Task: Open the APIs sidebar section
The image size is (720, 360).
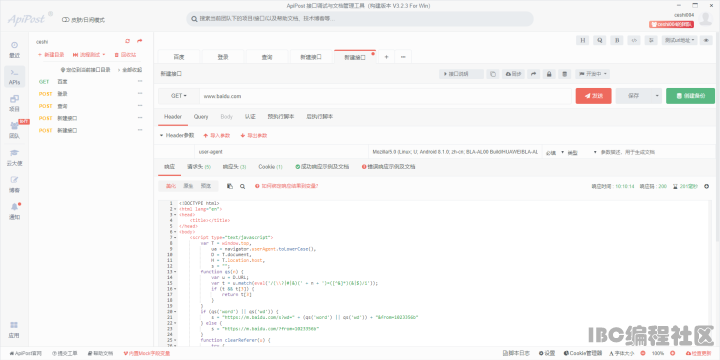Action: pos(14,77)
